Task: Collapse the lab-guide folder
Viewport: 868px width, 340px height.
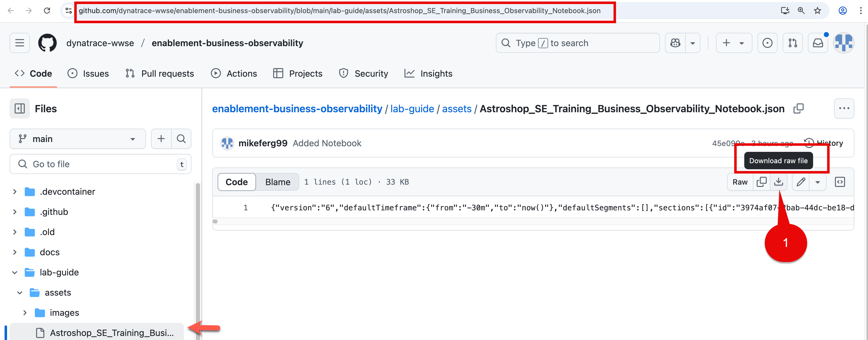Action: point(14,272)
